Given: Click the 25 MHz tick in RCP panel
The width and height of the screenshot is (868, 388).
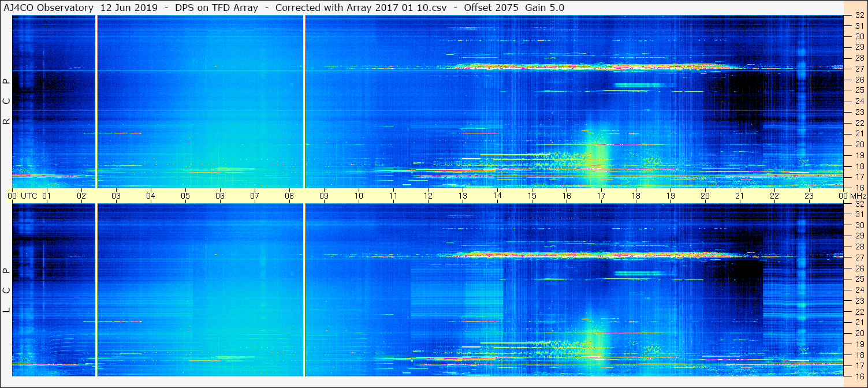Looking at the screenshot, I should 859,90.
